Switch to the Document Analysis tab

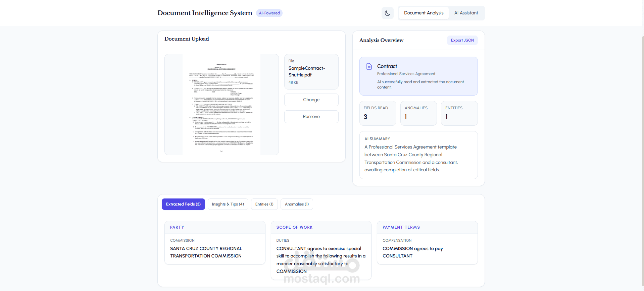tap(424, 13)
